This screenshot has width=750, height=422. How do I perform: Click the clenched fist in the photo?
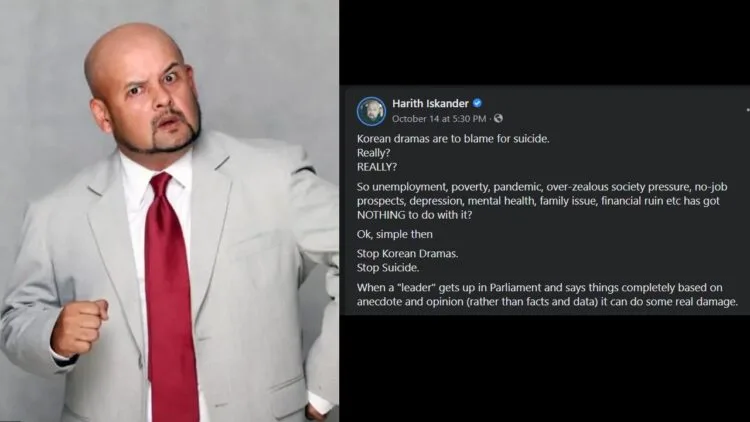[79, 327]
